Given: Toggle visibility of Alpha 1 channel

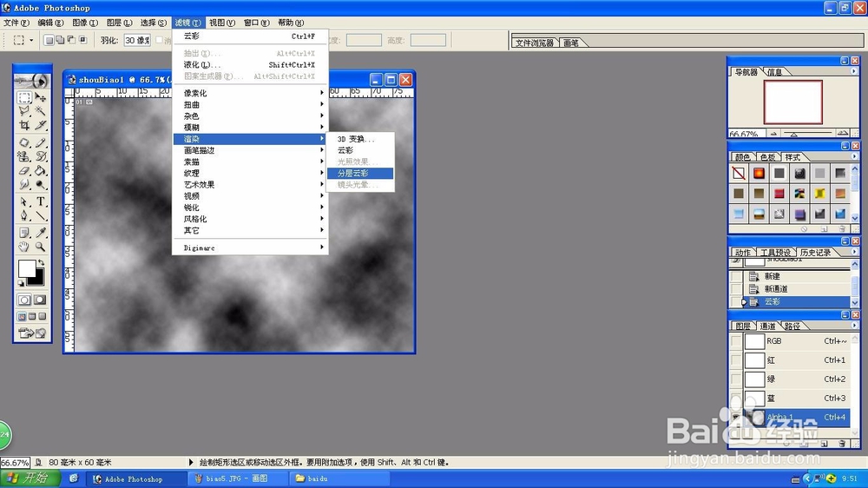Looking at the screenshot, I should click(x=736, y=417).
